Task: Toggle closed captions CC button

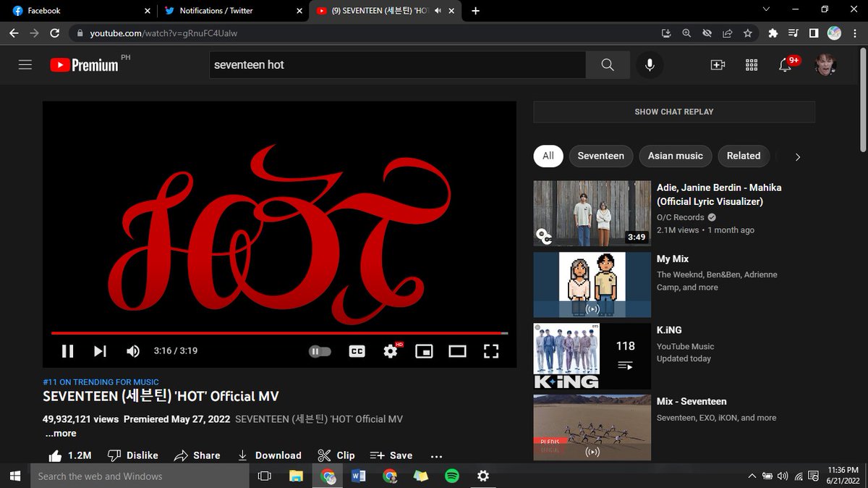Action: click(x=357, y=351)
